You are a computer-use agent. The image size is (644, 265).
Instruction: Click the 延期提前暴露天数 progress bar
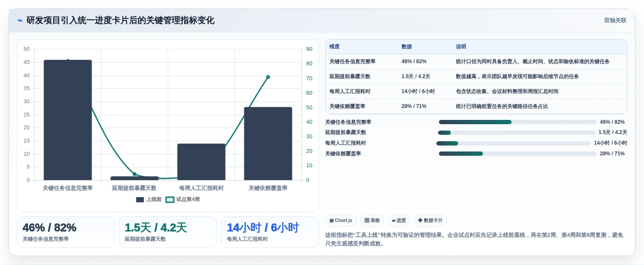tap(517, 133)
